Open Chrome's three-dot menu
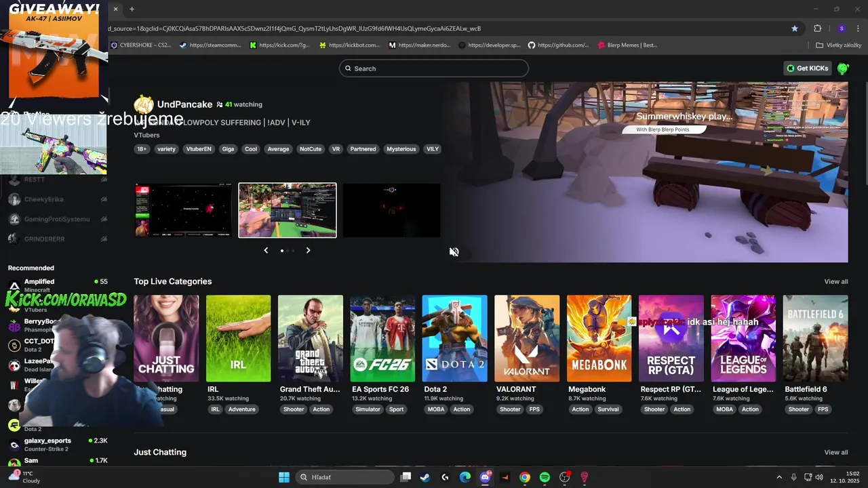Screen dimensions: 868x488 [x=859, y=28]
